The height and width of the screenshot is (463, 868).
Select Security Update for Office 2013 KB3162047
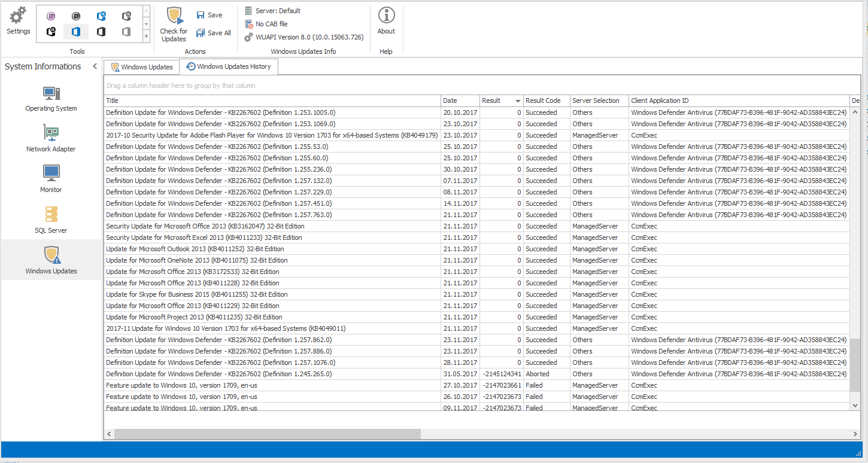pos(477,226)
